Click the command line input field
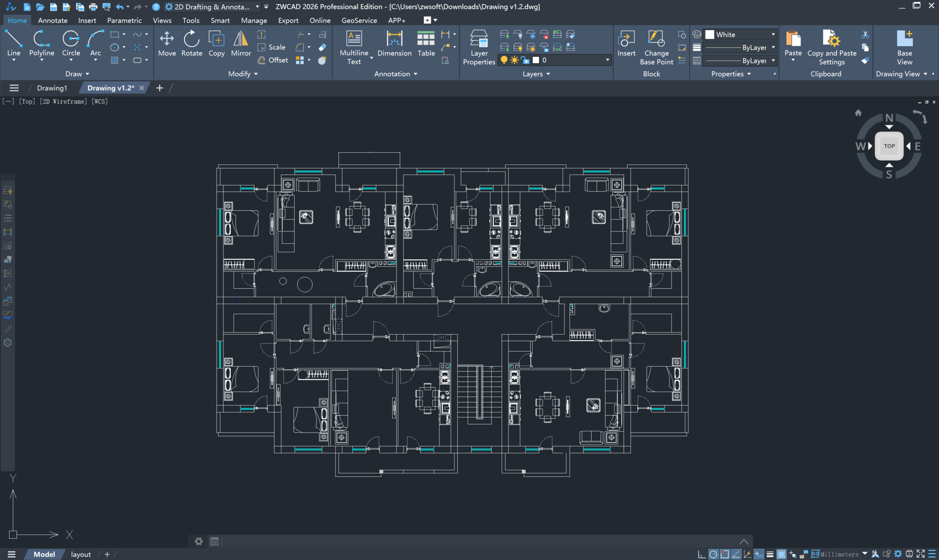Screen dimensions: 939x560 (x=479, y=541)
